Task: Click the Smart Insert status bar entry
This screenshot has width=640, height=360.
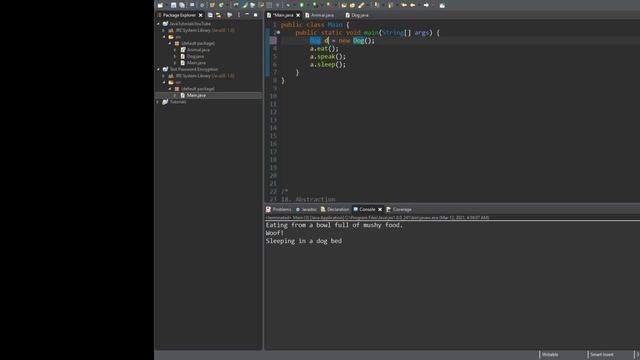Action: click(602, 355)
